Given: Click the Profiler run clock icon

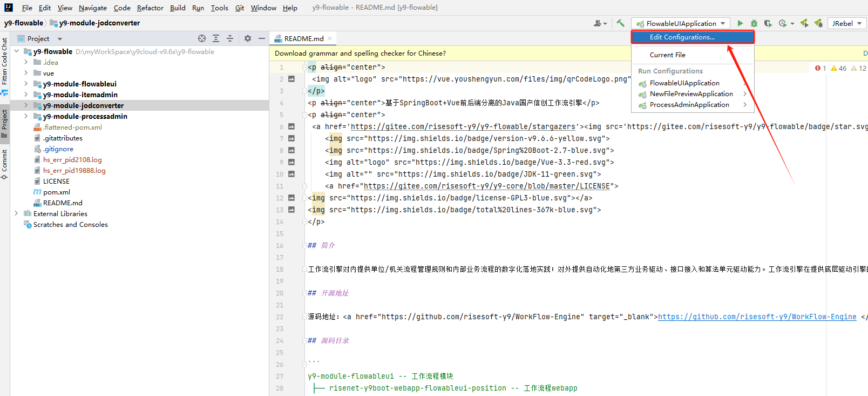Looking at the screenshot, I should pyautogui.click(x=782, y=23).
